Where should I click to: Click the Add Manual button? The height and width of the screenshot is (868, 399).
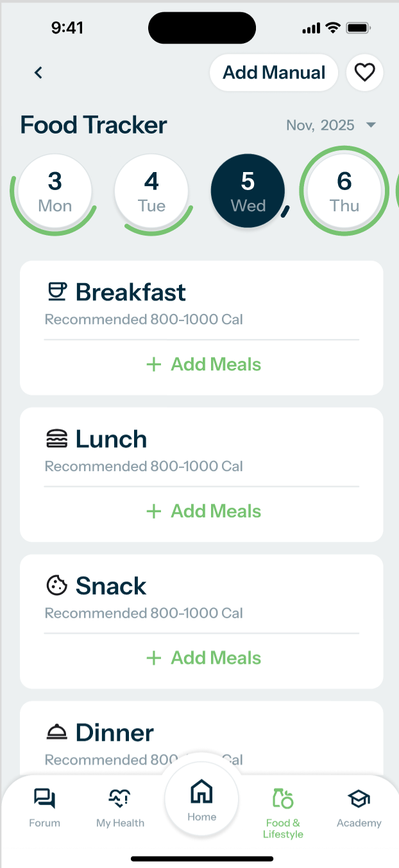pyautogui.click(x=274, y=73)
